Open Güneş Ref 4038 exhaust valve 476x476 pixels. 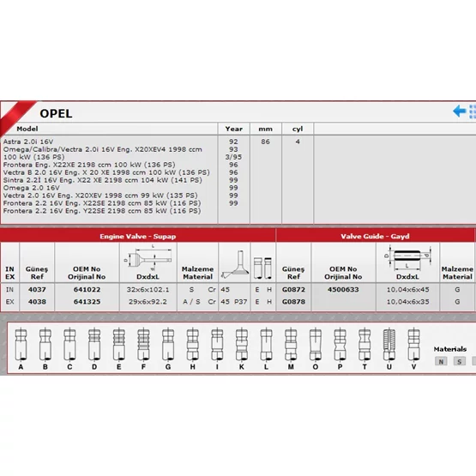(37, 302)
